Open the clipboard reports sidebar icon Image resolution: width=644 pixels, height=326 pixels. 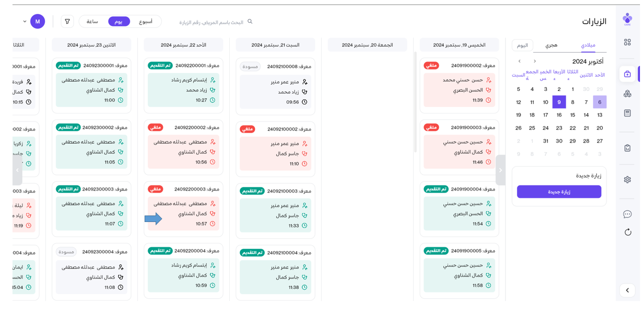click(x=627, y=148)
